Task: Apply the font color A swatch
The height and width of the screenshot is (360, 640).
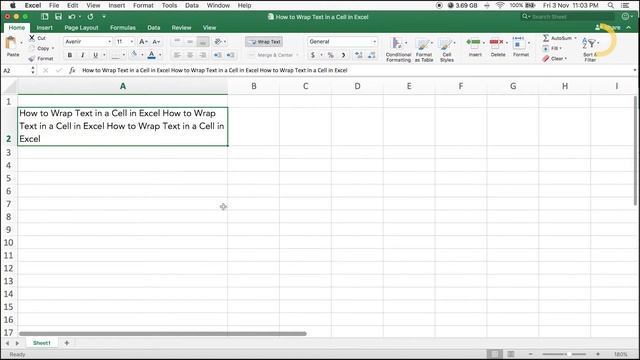Action: coord(151,55)
